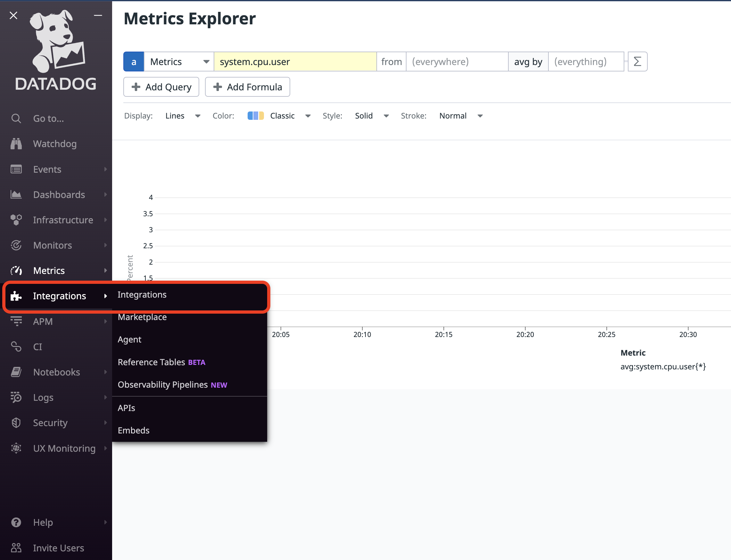Open Observability Pipelines NEW entry

tap(190, 385)
